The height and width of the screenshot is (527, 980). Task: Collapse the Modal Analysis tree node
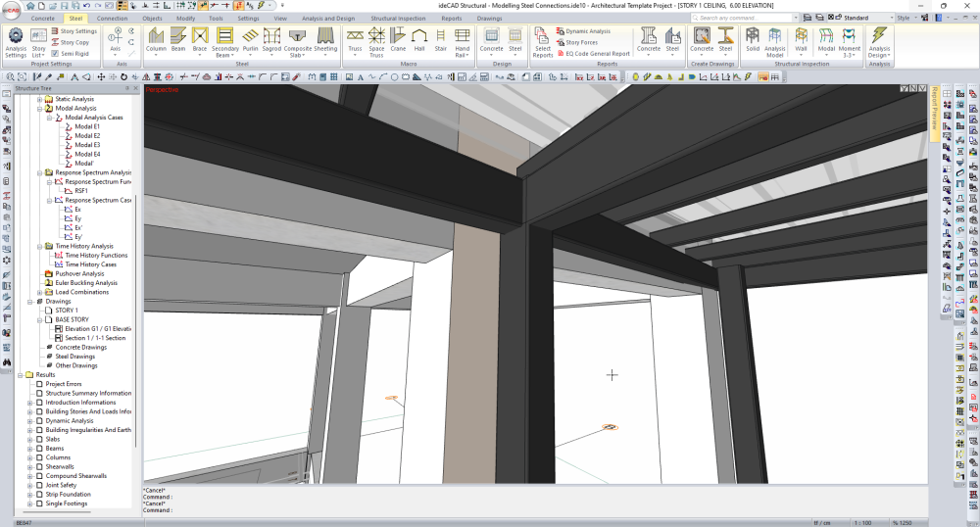pyautogui.click(x=39, y=109)
